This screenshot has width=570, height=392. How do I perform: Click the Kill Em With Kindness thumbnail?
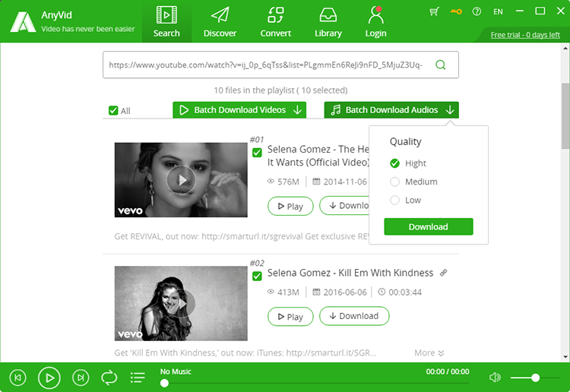tap(181, 303)
